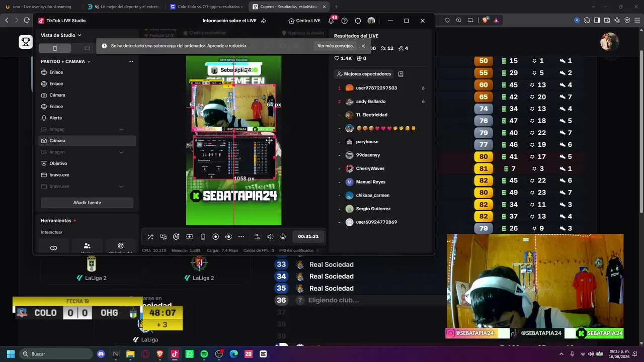Click the stream preview canvas

234,140
